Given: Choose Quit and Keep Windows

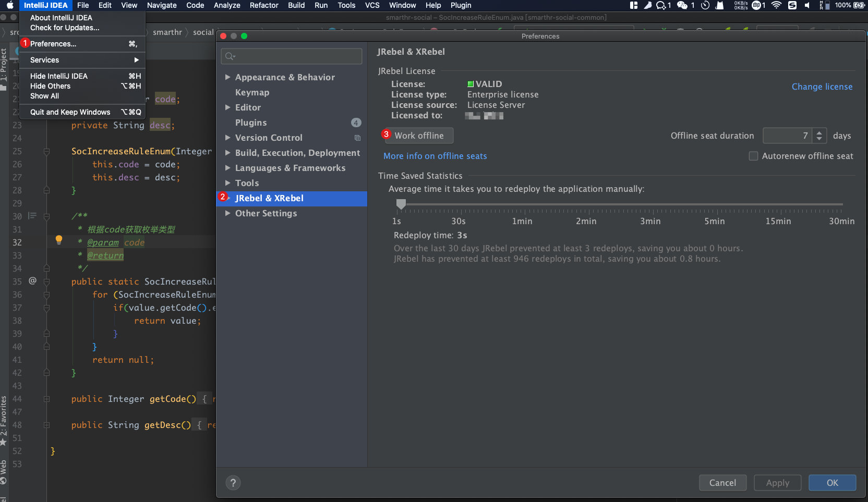Looking at the screenshot, I should click(x=82, y=112).
